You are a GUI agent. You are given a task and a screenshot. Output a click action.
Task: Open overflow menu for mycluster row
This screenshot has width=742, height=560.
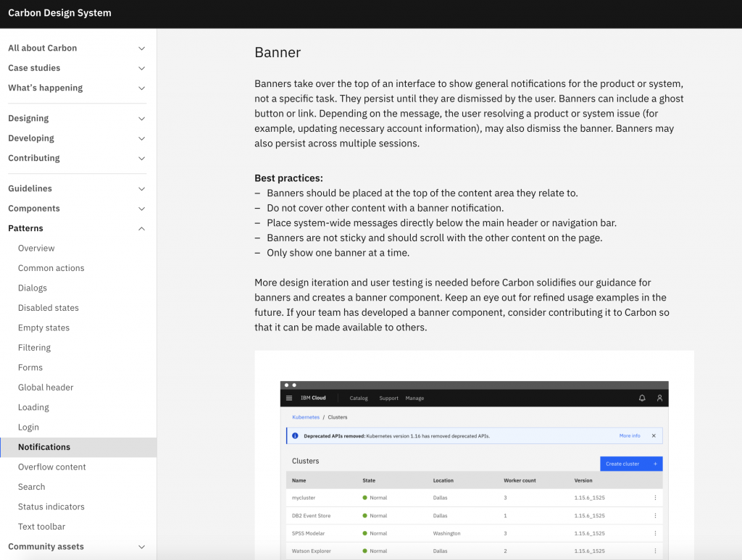655,498
